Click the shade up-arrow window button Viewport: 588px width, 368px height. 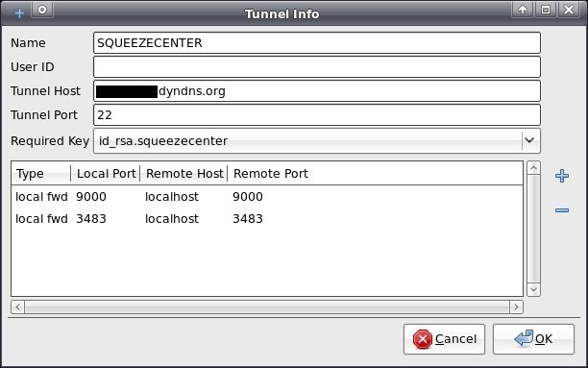(523, 10)
